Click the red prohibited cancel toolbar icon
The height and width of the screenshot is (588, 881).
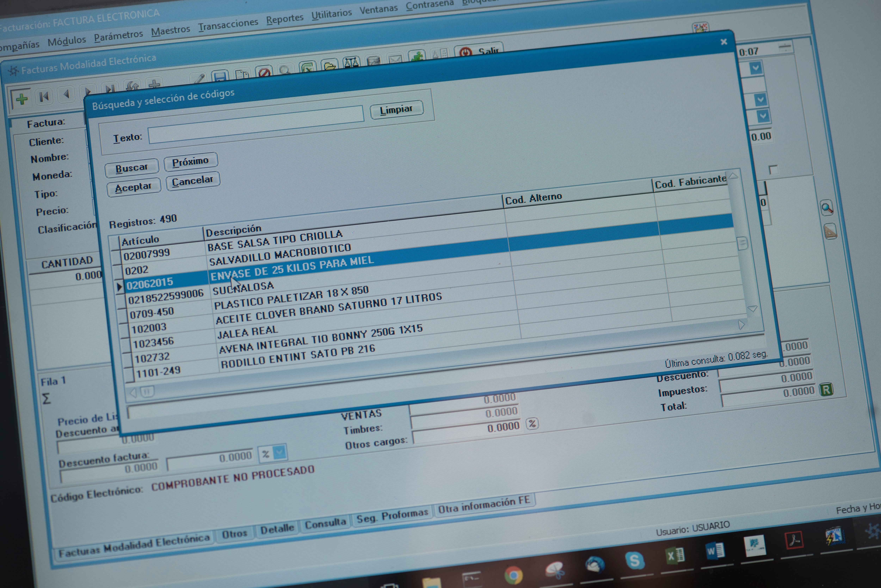point(264,72)
